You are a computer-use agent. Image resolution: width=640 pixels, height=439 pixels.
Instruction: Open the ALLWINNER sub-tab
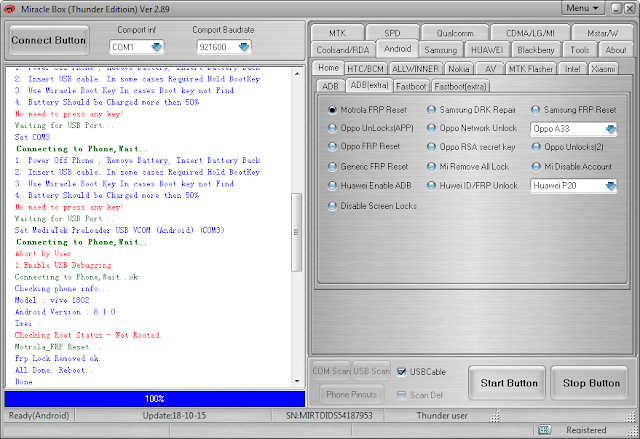[415, 69]
